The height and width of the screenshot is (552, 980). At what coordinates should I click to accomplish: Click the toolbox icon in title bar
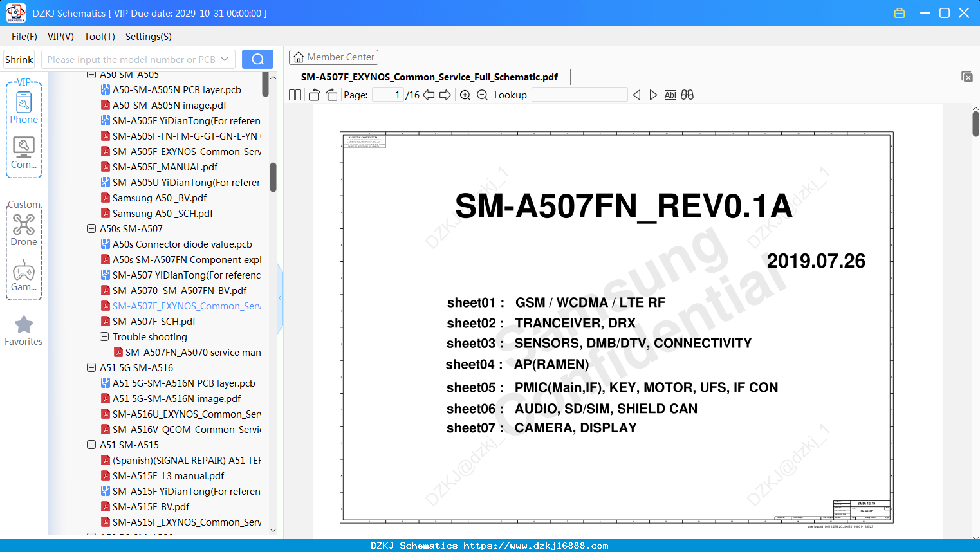(x=900, y=13)
